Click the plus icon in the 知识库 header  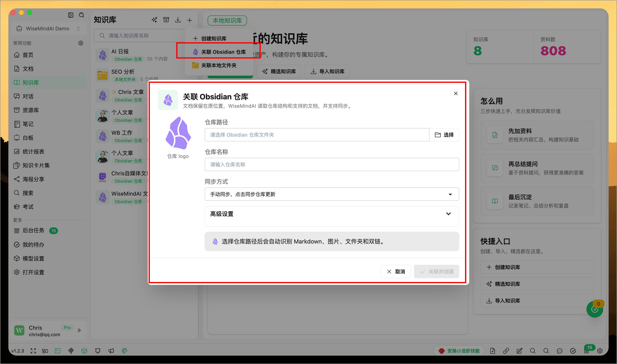(x=190, y=20)
